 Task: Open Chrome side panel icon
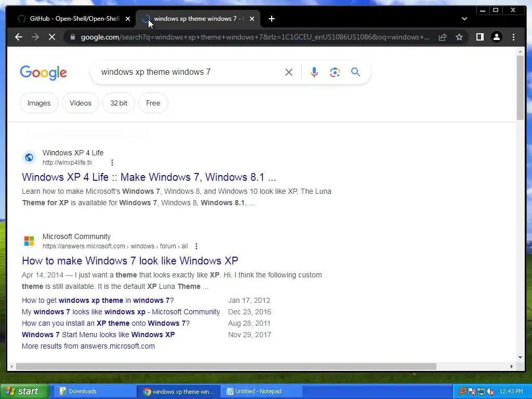click(480, 37)
